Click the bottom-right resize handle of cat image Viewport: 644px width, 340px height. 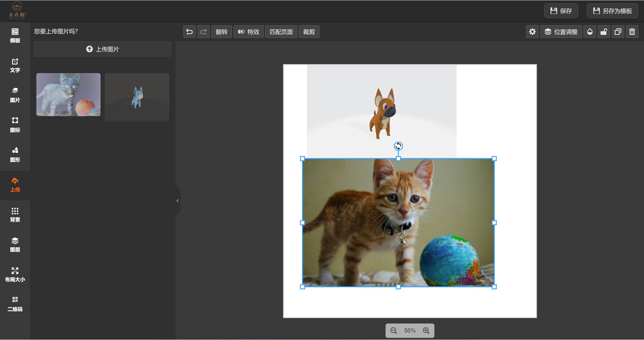click(494, 287)
